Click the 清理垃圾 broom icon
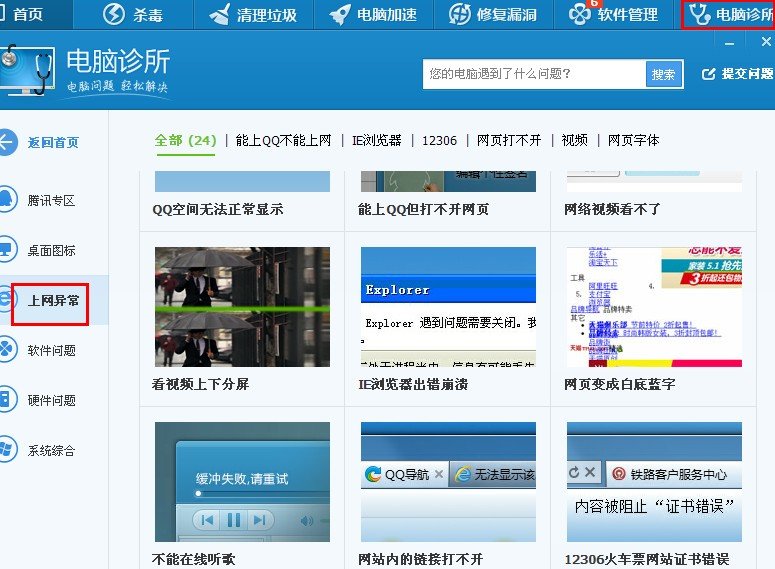775x569 pixels. point(219,14)
